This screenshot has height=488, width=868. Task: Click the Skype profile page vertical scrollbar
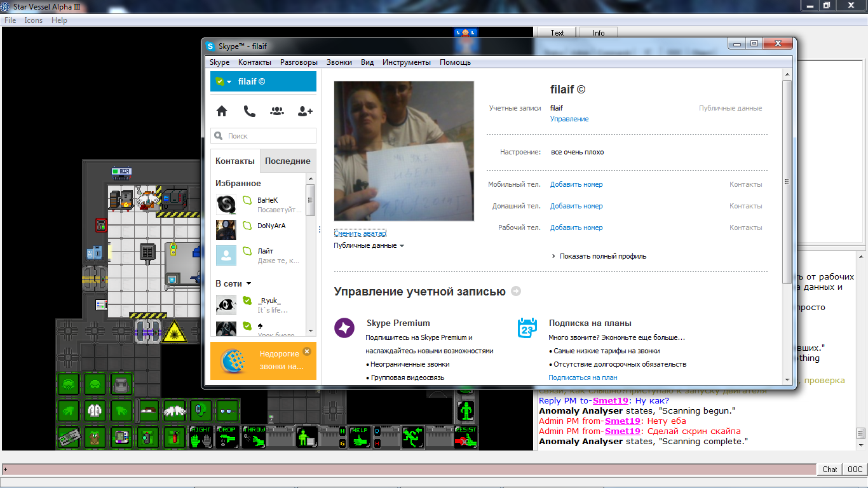788,182
